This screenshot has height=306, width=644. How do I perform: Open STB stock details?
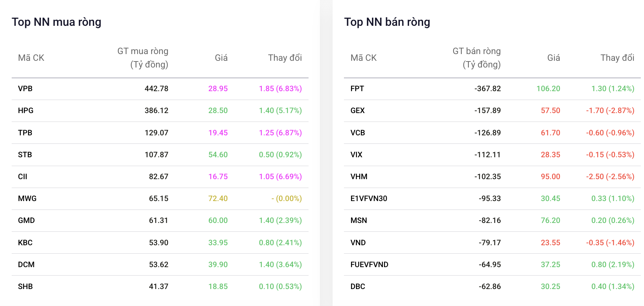pyautogui.click(x=25, y=155)
